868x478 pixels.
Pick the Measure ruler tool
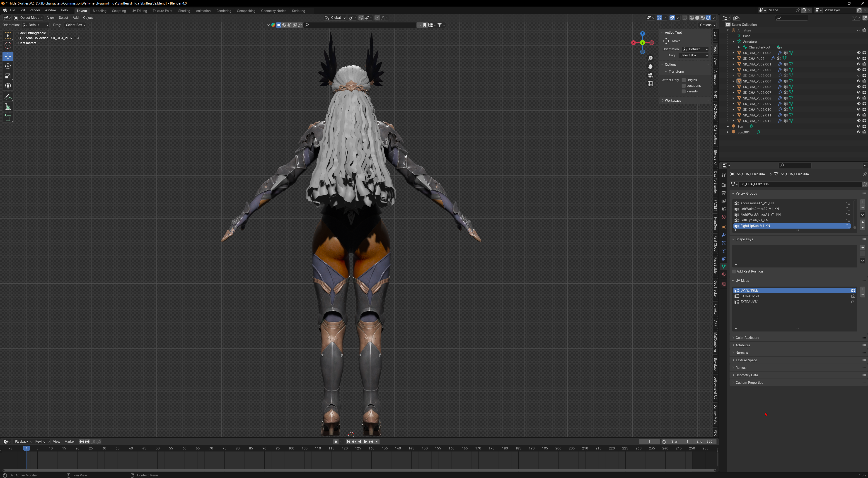click(x=8, y=107)
